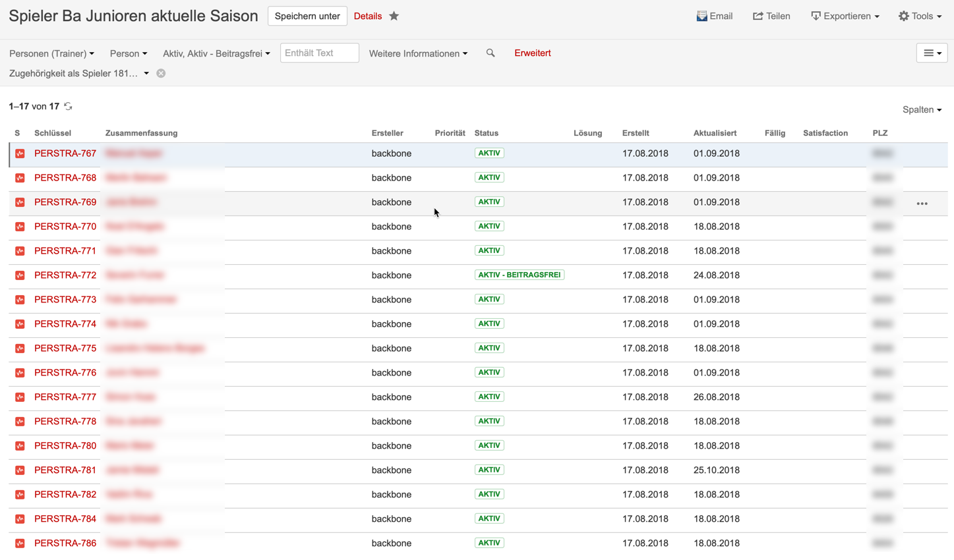Open issue PERSTRA-772
Viewport: 954px width, 560px height.
click(65, 275)
